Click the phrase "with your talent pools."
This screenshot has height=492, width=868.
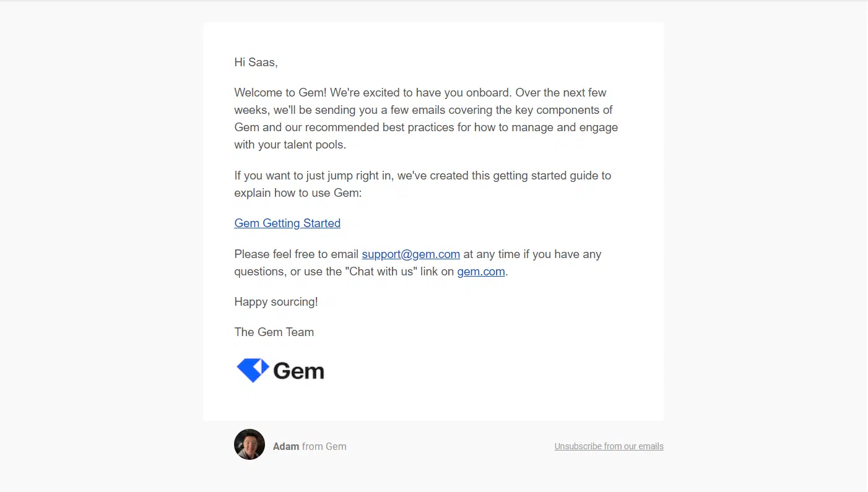click(290, 145)
